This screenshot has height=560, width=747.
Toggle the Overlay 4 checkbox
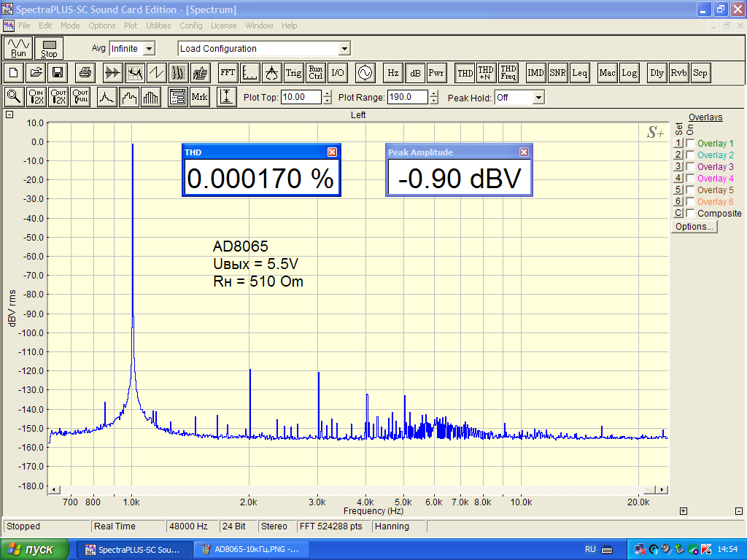click(690, 179)
